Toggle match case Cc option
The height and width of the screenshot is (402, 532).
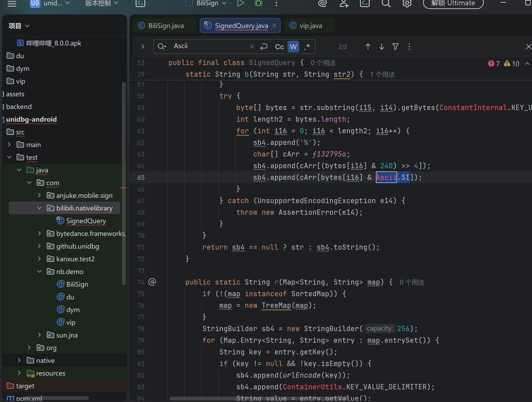[x=279, y=47]
